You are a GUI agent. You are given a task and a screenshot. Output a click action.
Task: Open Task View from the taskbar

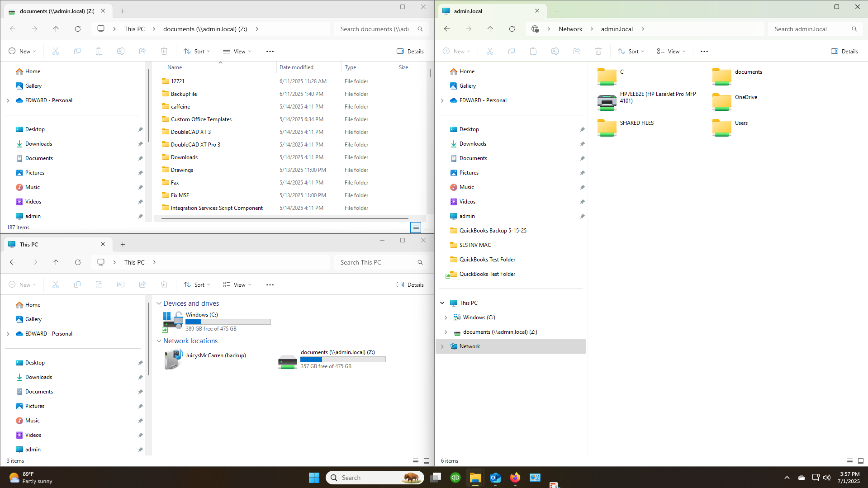[436, 478]
